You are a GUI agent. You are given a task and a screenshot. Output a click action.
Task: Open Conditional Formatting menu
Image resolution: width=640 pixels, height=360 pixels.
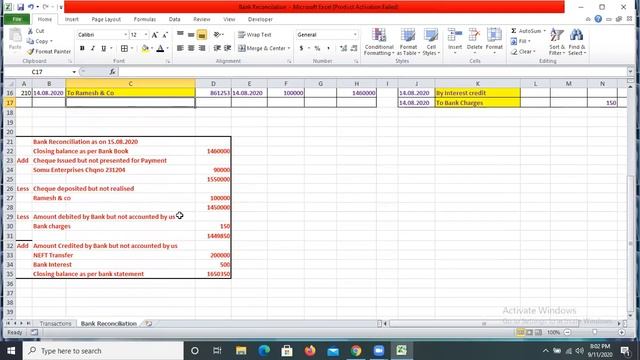pyautogui.click(x=379, y=42)
